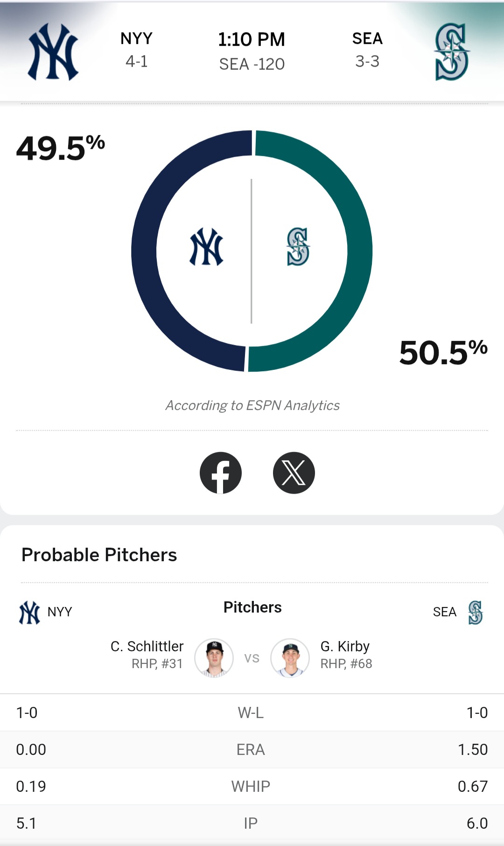Tap the Yankees logo in header
Viewport: 504px width, 846px height.
tap(53, 52)
